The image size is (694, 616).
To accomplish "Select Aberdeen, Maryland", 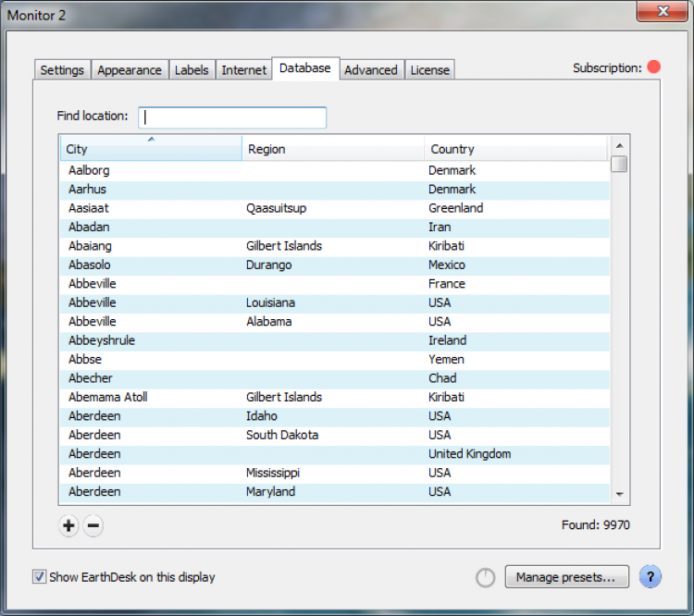I will pos(335,492).
